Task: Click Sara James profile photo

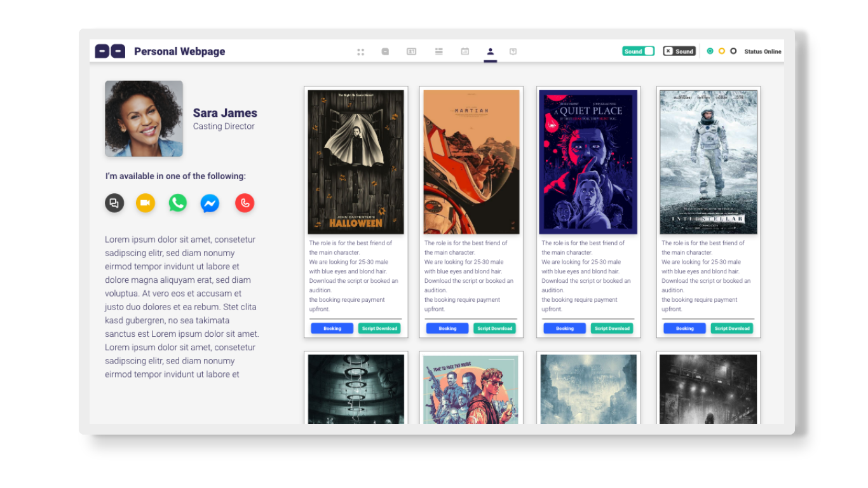Action: [x=144, y=119]
